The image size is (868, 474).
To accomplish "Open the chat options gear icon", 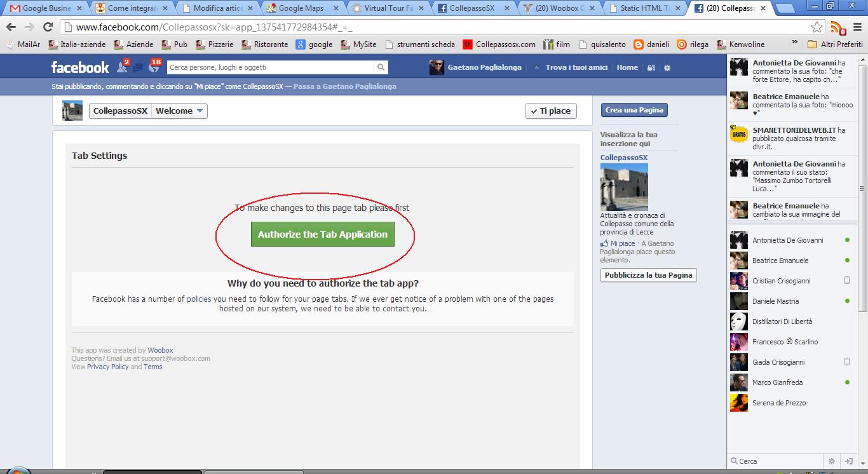I will (832, 461).
